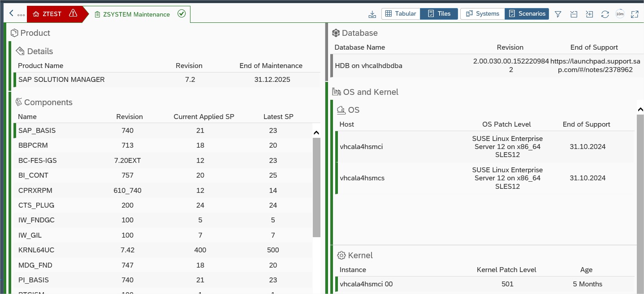This screenshot has width=644, height=294.
Task: Click the Components list scroll-up arrow
Action: [316, 132]
